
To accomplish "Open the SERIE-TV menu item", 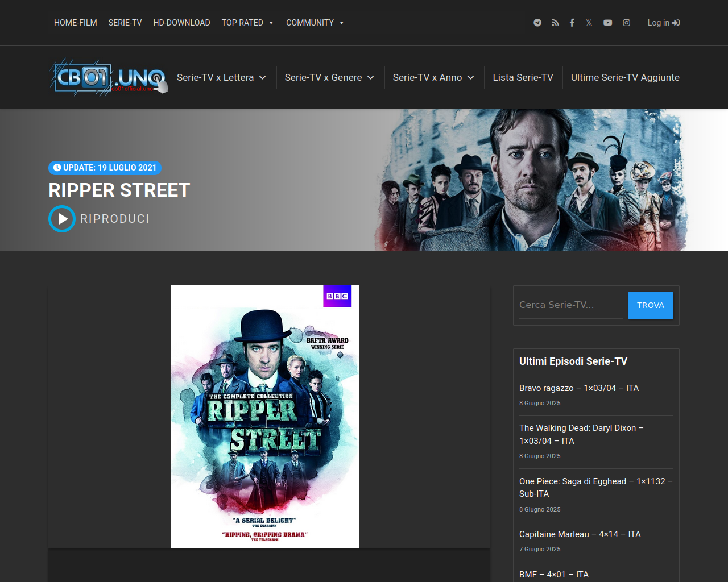I will pos(125,23).
